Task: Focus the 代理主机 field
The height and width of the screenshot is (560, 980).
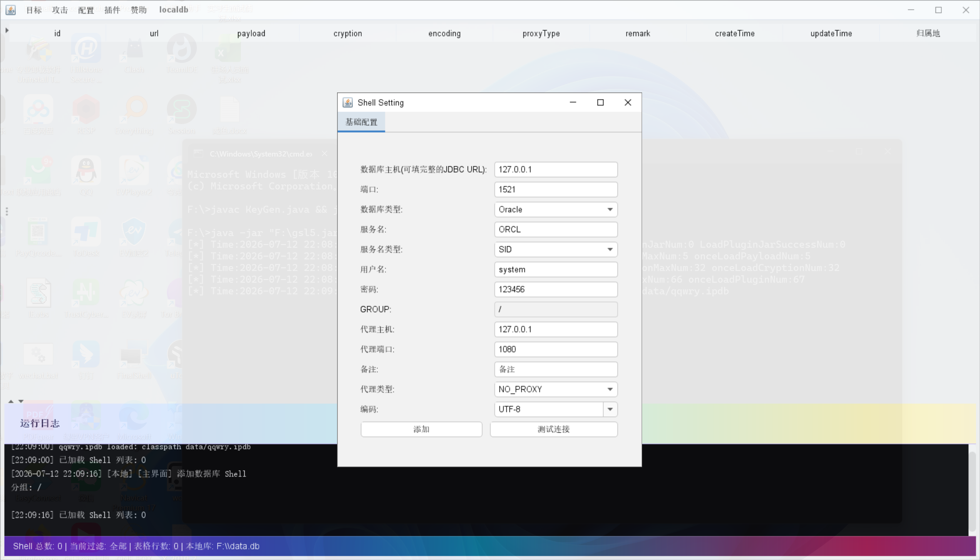Action: [556, 329]
